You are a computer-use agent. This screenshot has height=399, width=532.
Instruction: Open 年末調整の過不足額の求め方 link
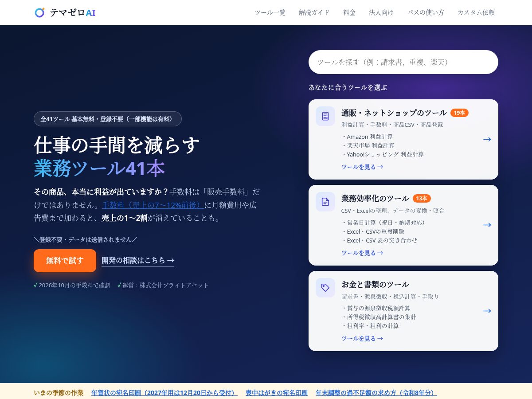point(376,393)
